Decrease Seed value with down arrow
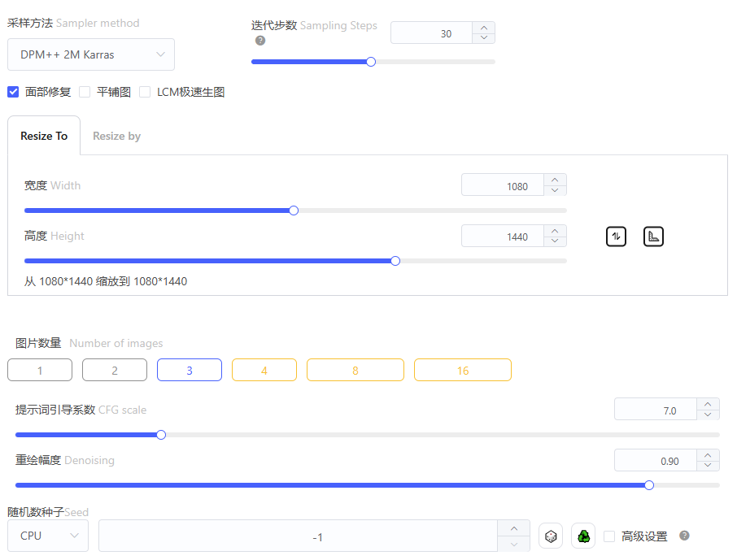 [x=514, y=544]
